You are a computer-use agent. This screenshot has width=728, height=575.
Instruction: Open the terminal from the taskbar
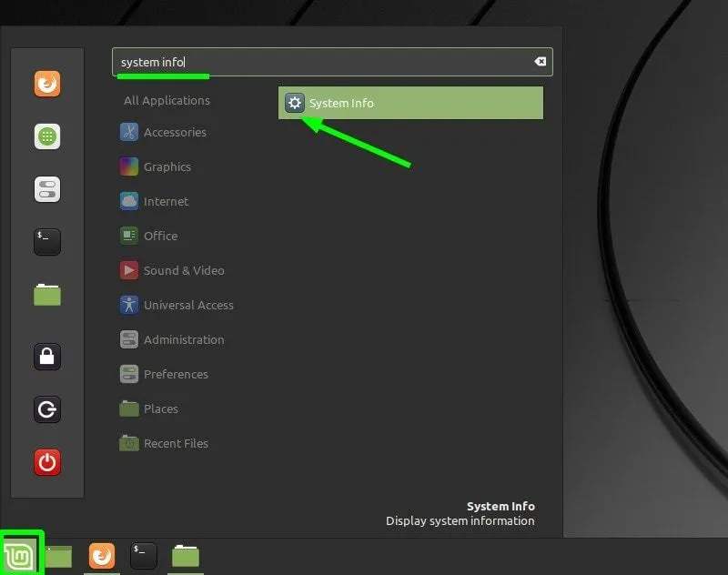click(143, 555)
